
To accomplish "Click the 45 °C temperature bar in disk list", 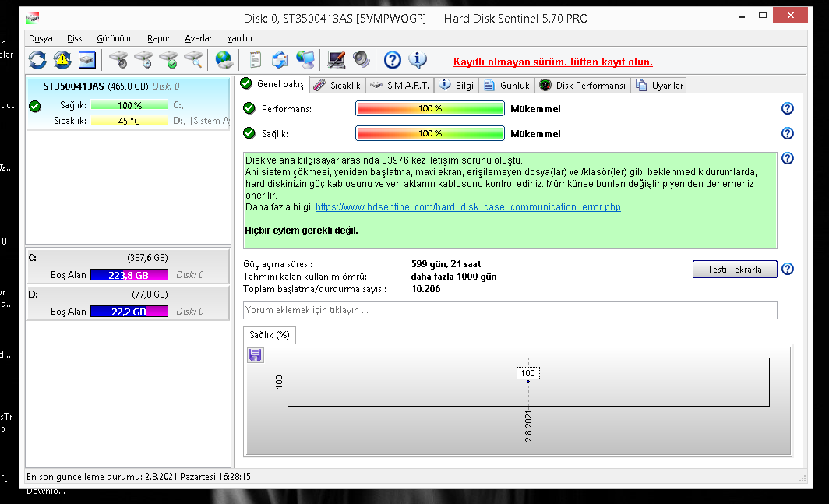I will pos(129,121).
